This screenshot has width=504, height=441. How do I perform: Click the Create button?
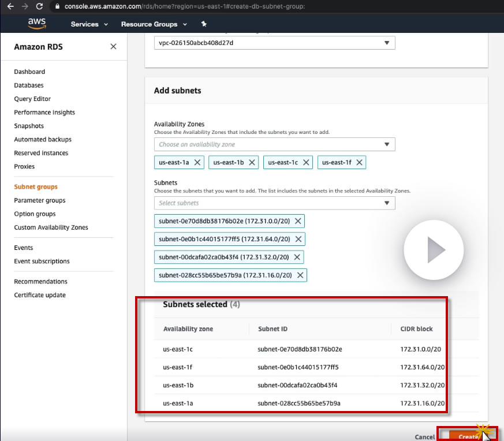(x=466, y=436)
